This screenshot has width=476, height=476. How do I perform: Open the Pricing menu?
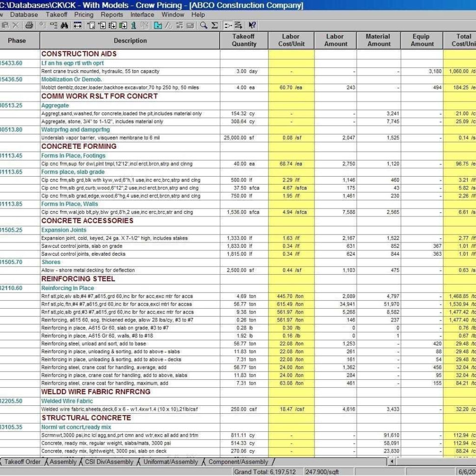coord(84,15)
